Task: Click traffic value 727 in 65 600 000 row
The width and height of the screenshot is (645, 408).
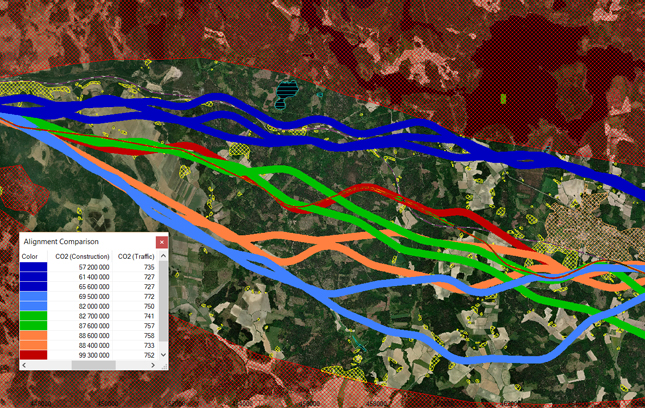Action: click(149, 287)
